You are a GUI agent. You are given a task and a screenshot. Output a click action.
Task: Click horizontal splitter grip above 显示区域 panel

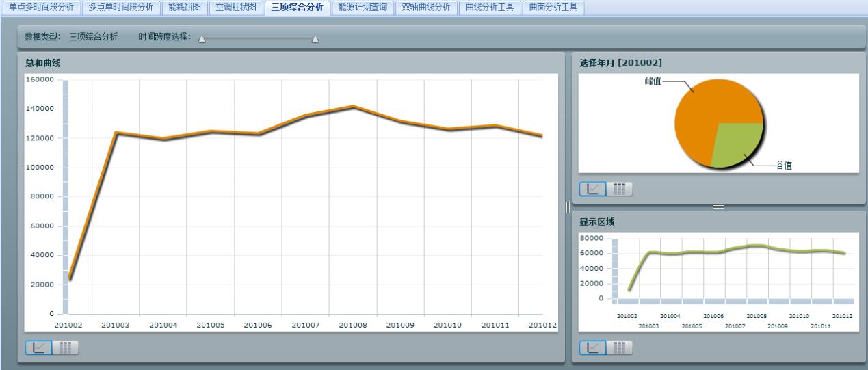[x=718, y=207]
